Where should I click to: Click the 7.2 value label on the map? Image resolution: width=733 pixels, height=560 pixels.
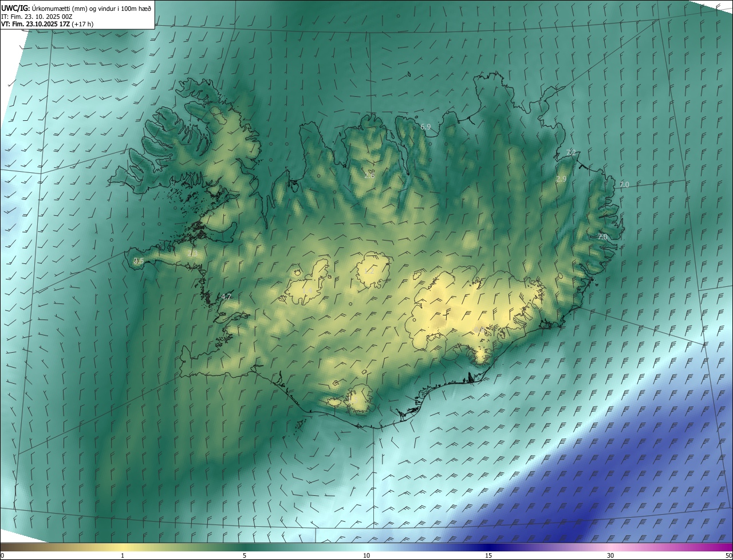click(x=571, y=152)
